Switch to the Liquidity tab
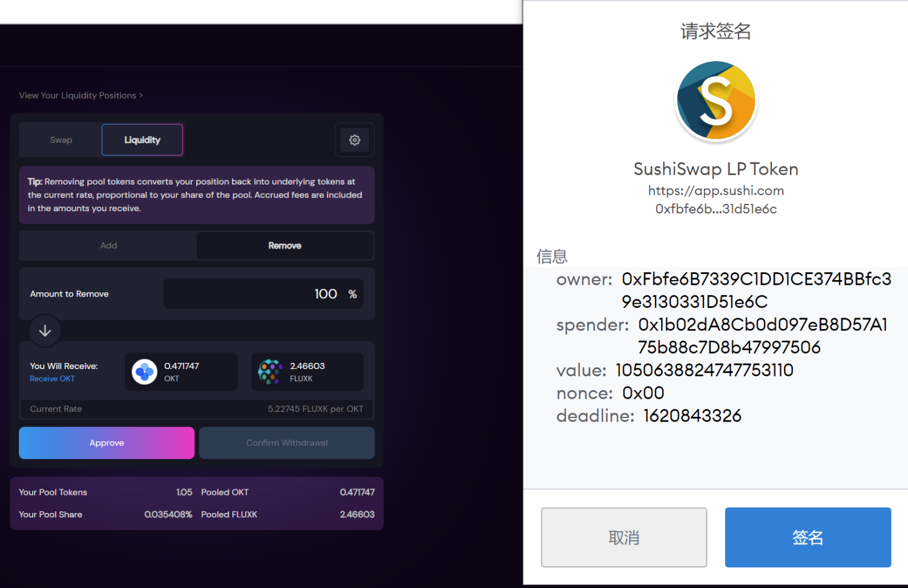The image size is (908, 588). [142, 140]
